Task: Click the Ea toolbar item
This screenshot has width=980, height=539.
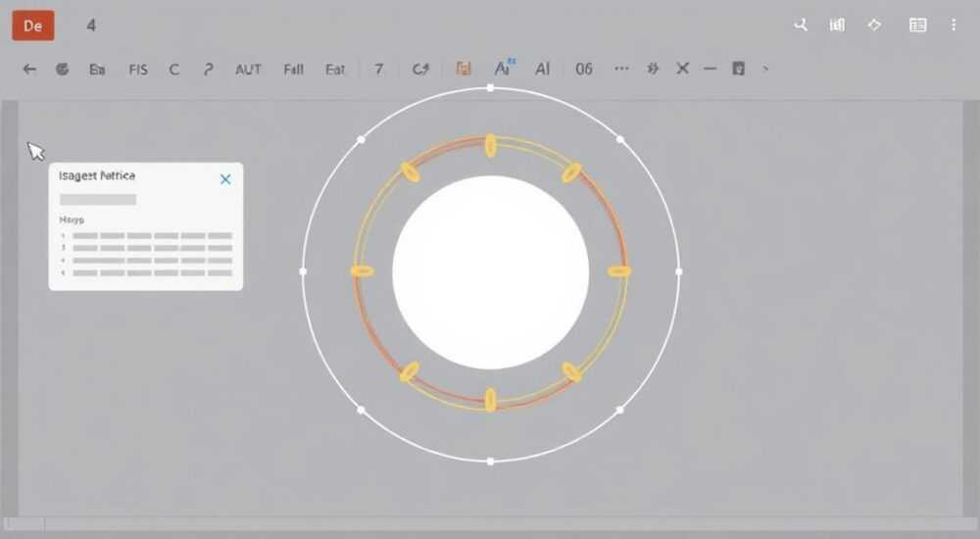Action: click(x=97, y=70)
